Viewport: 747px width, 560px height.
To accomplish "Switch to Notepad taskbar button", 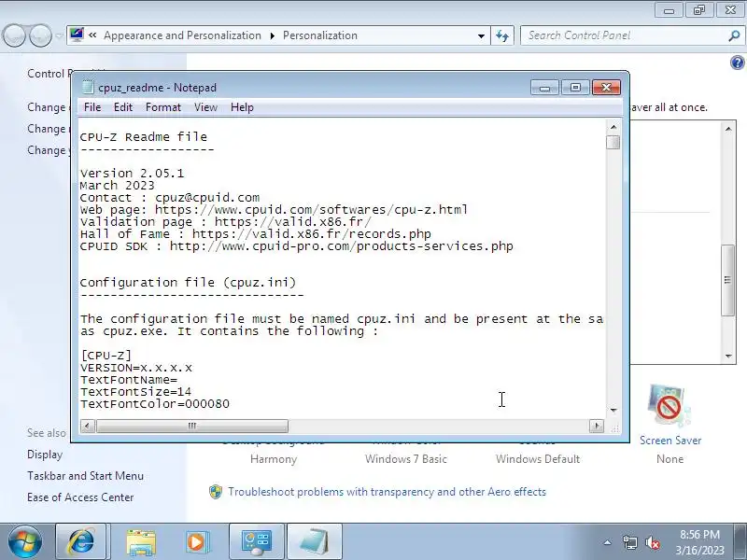I will 315,542.
